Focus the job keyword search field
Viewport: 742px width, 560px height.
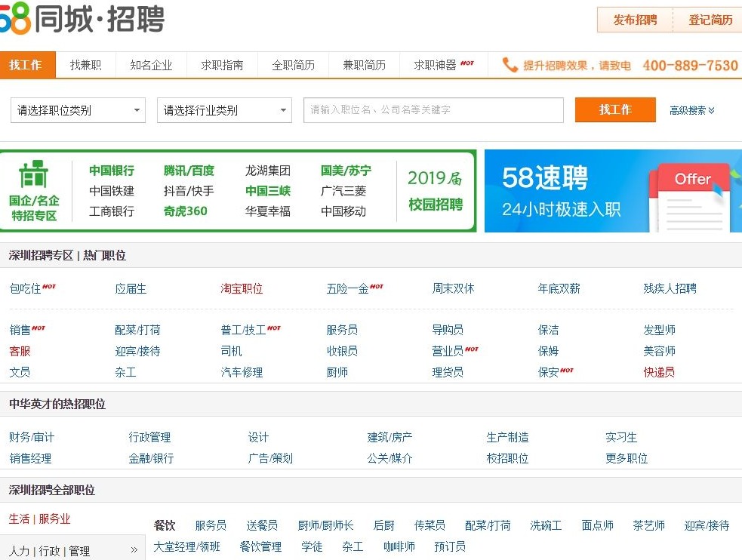[433, 109]
